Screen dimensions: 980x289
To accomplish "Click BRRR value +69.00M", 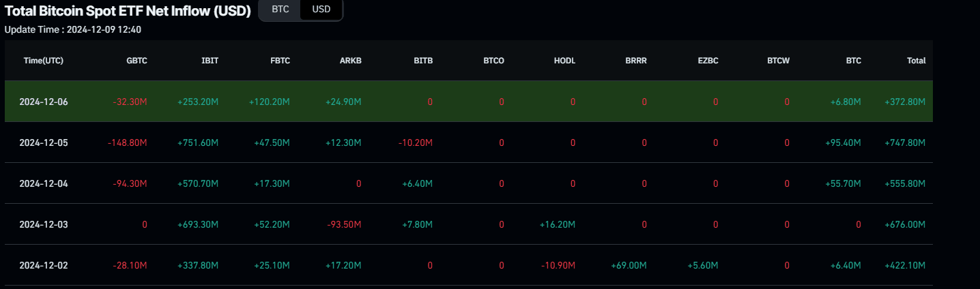I will click(x=629, y=265).
